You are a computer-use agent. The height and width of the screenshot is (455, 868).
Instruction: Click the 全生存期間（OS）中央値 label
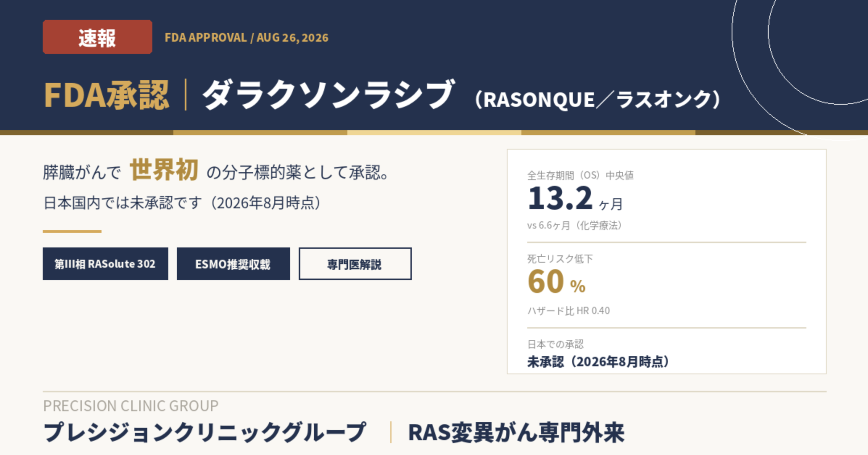(580, 176)
